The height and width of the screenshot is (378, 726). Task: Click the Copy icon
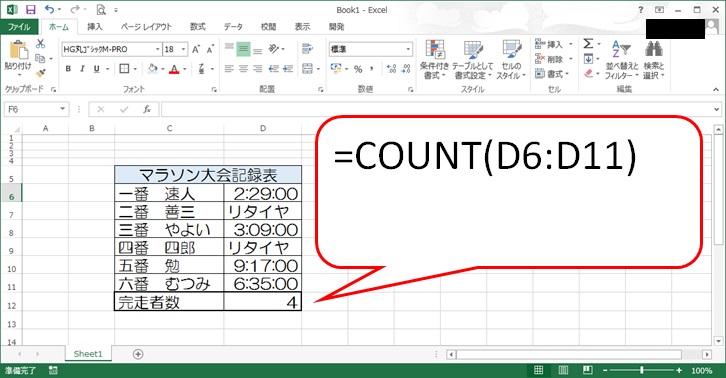[x=40, y=58]
